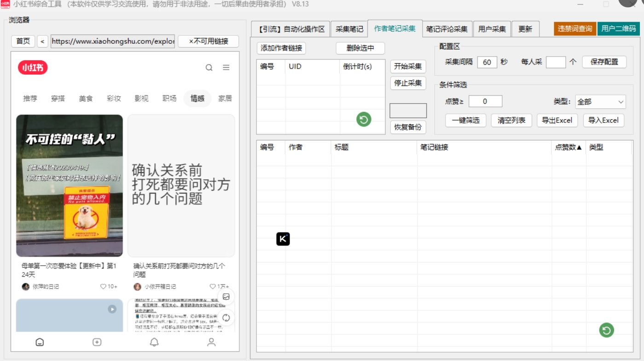
Task: Sort by the 点赞数 column header
Action: click(x=568, y=147)
